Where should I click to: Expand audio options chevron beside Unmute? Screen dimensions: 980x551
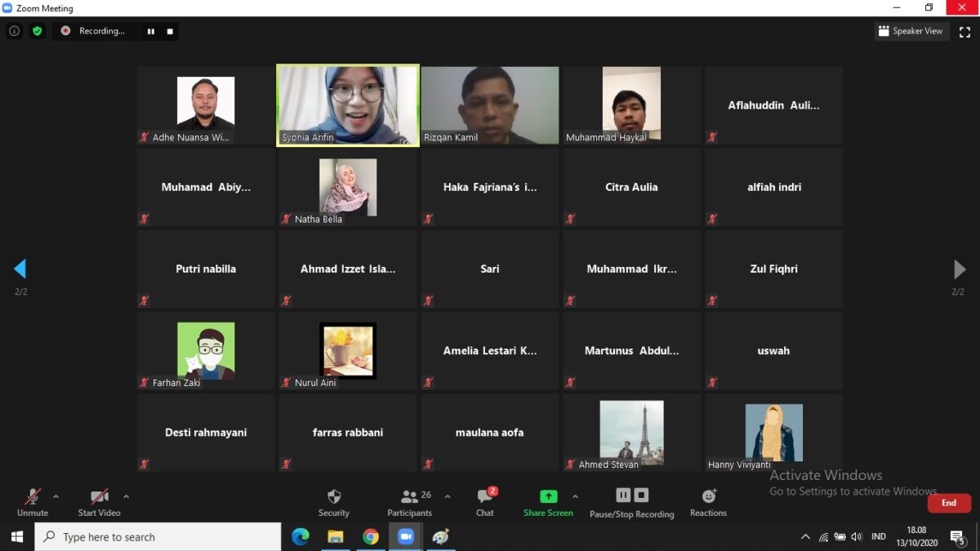click(56, 496)
